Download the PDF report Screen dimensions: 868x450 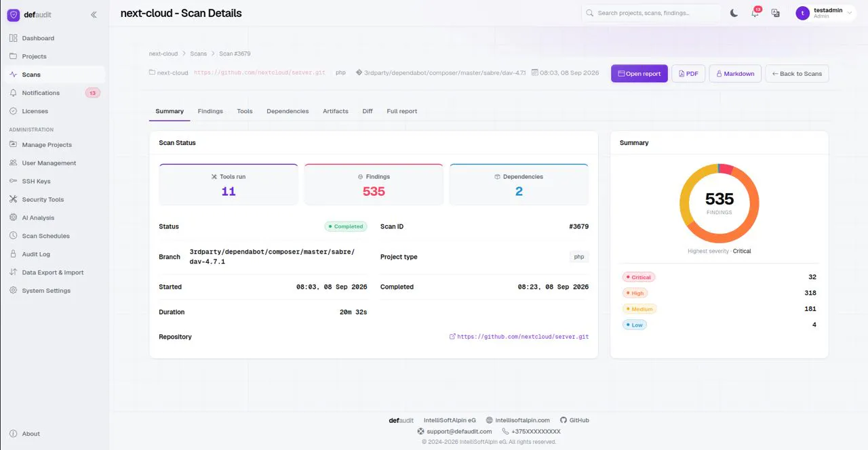pyautogui.click(x=688, y=73)
